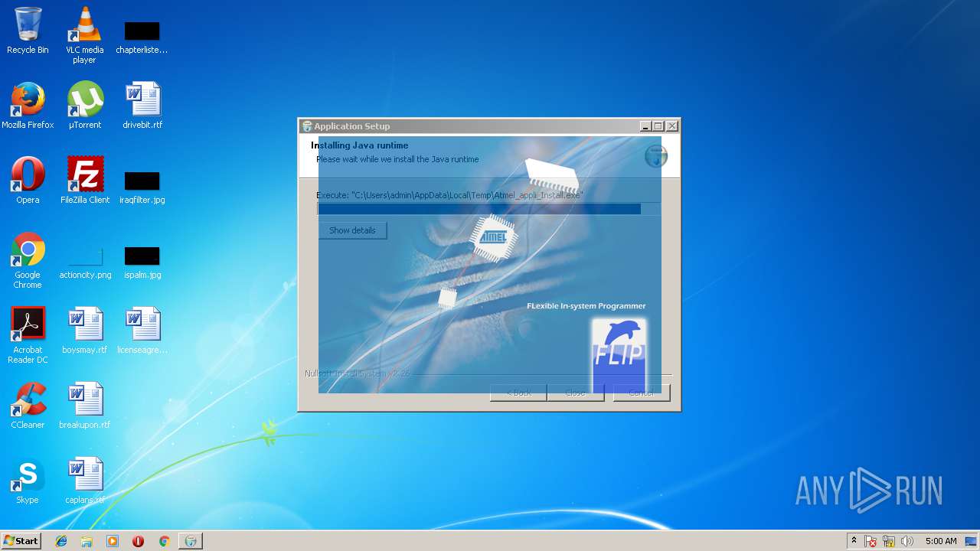Click the FLIP dolphin logo
Image resolution: width=980 pixels, height=551 pixels.
pyautogui.click(x=619, y=354)
